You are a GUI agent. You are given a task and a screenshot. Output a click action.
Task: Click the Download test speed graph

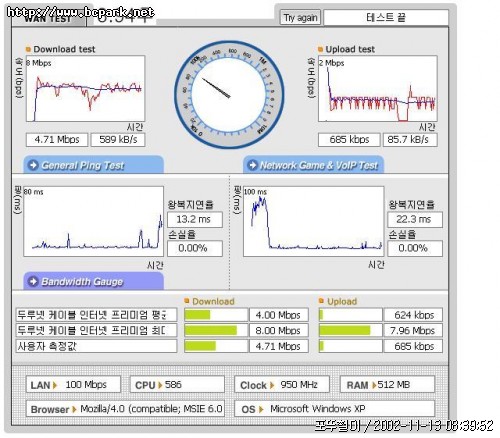pos(85,89)
